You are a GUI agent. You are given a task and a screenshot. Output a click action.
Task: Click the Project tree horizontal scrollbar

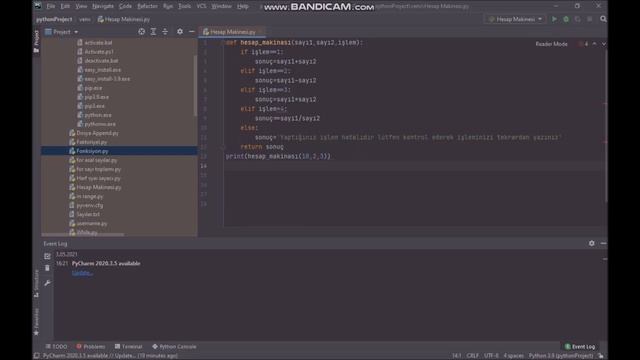pyautogui.click(x=83, y=235)
